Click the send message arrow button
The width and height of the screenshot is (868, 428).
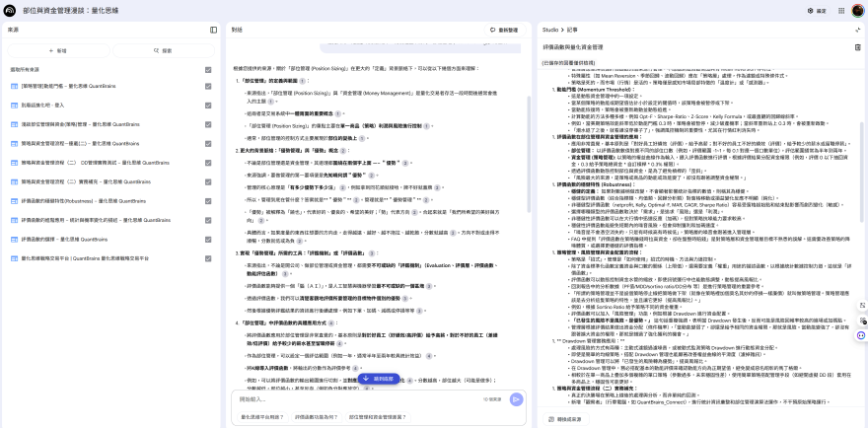(x=516, y=399)
